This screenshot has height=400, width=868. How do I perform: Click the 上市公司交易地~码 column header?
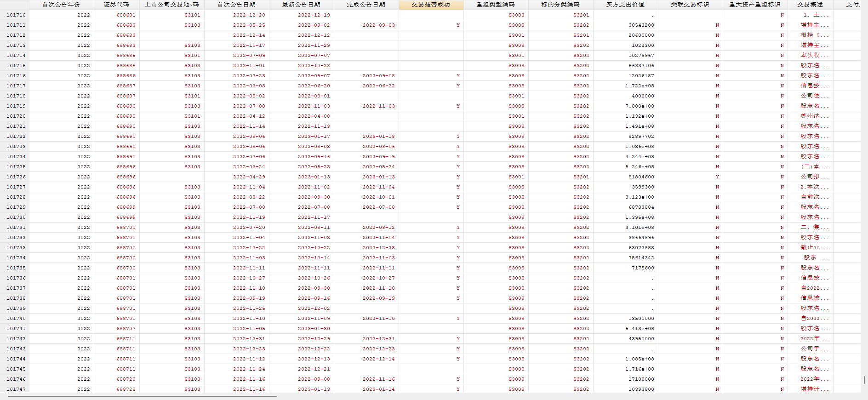coord(172,5)
